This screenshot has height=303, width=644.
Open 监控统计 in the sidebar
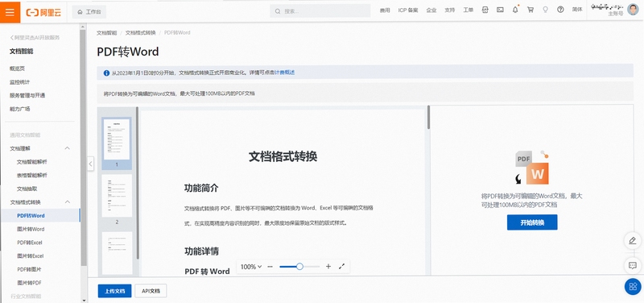click(19, 82)
